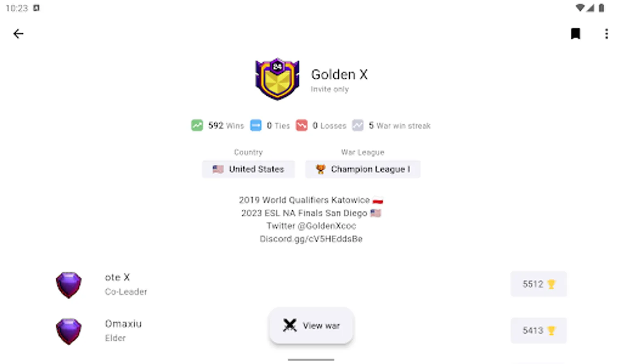Click the 5413 trophies chip

point(539,330)
